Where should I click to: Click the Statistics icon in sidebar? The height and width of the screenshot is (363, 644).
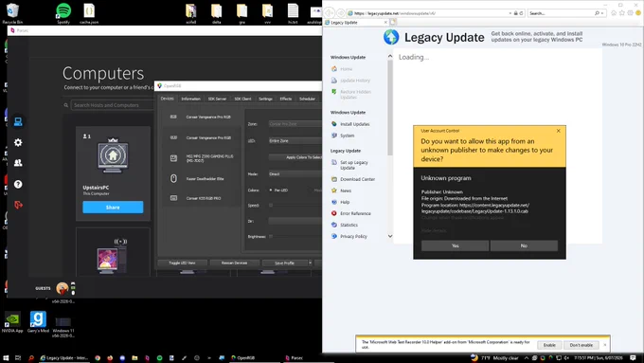(334, 225)
